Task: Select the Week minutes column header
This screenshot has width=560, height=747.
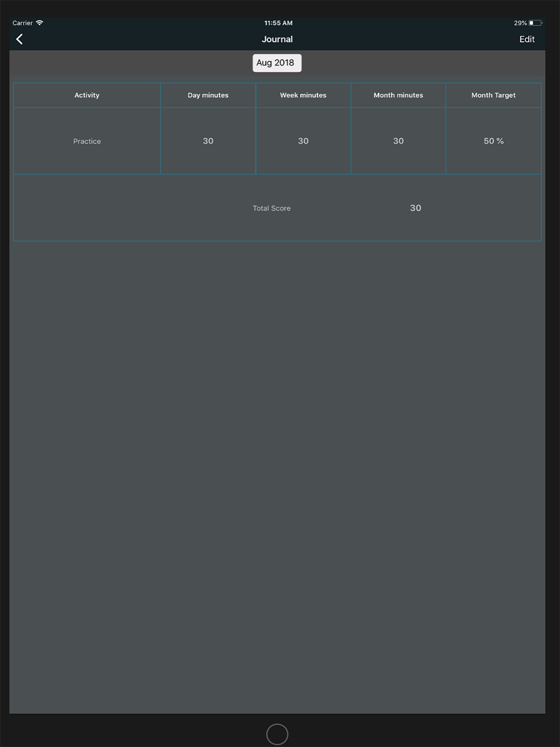Action: (x=303, y=95)
